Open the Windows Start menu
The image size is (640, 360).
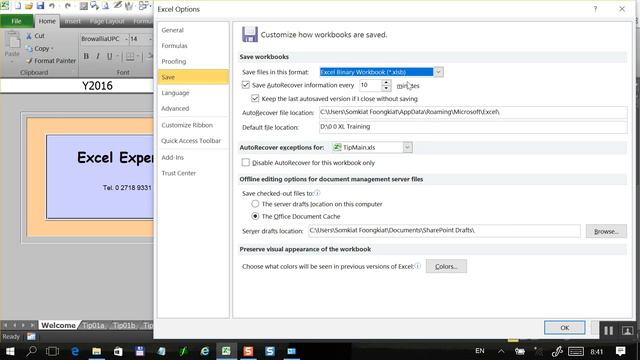[10, 351]
